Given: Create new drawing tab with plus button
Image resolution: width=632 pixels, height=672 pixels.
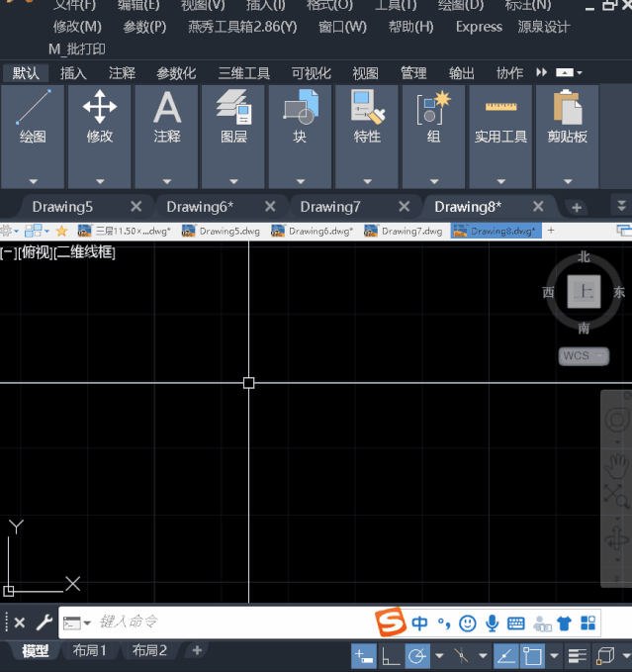Looking at the screenshot, I should (x=577, y=208).
